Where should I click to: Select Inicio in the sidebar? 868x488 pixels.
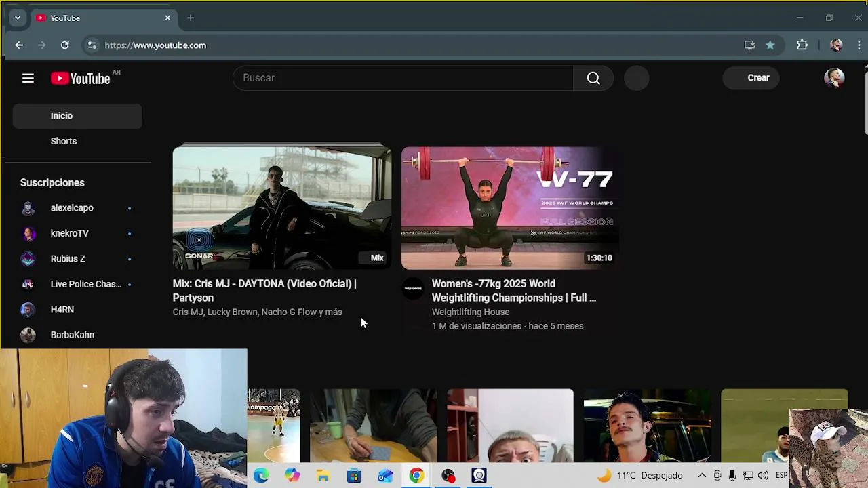pos(77,116)
